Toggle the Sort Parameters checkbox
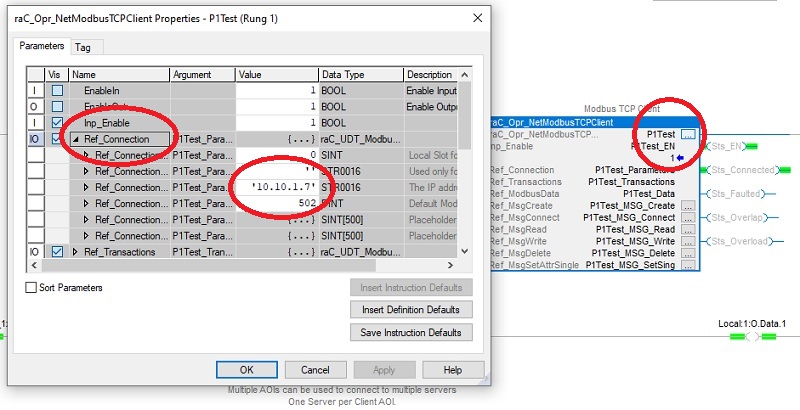Viewport: 800px width, 410px height. tap(31, 288)
